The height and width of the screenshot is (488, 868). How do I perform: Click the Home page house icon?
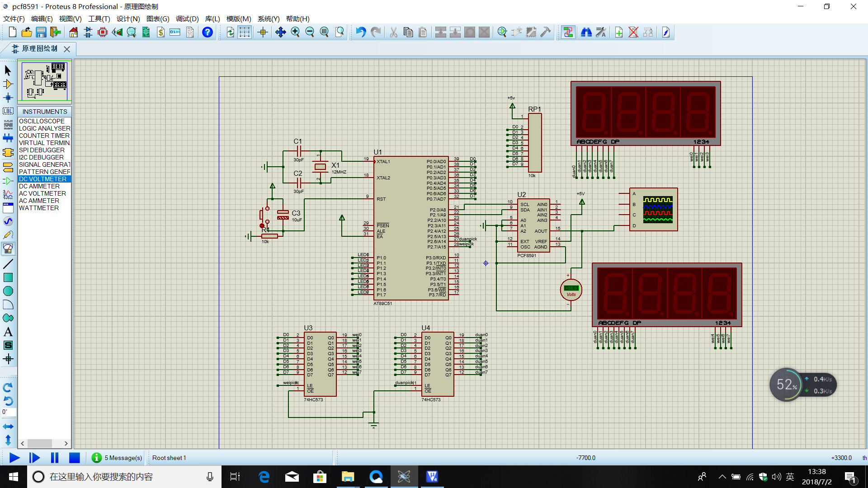(73, 32)
